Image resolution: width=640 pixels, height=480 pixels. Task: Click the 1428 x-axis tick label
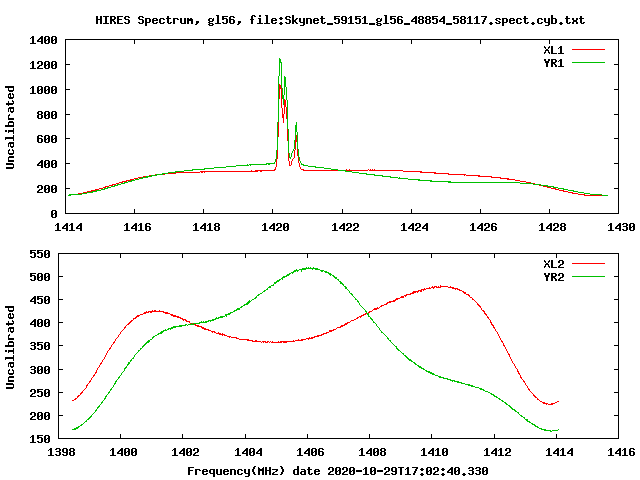click(552, 227)
